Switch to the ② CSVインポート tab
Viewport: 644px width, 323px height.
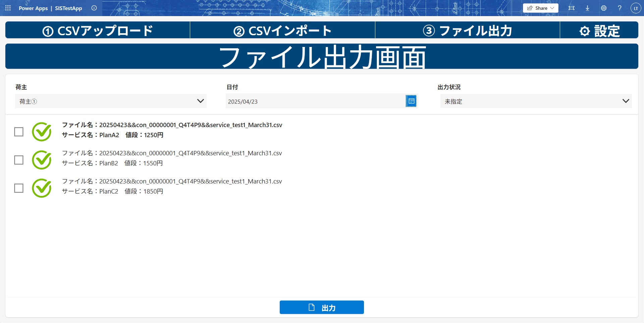pos(282,30)
